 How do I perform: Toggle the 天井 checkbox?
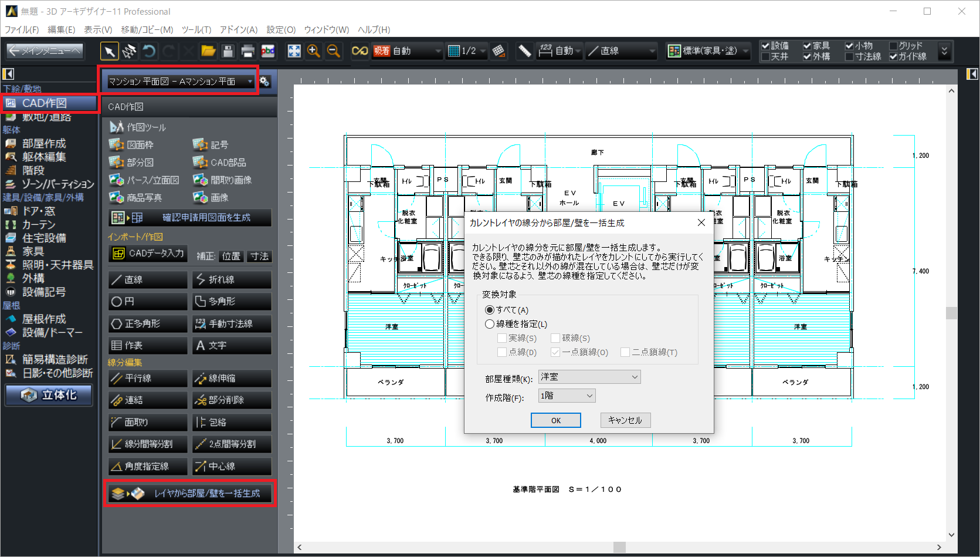pyautogui.click(x=765, y=57)
